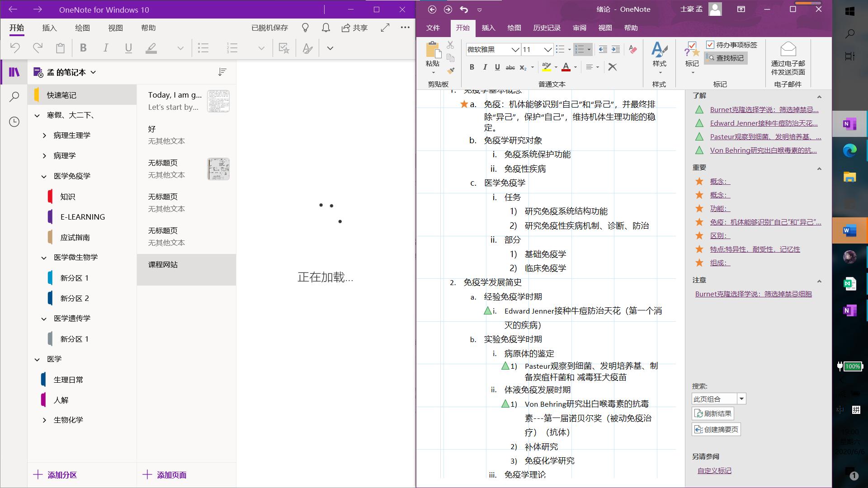
Task: Switch to the 历史记录 ribbon tab
Action: coord(547,28)
